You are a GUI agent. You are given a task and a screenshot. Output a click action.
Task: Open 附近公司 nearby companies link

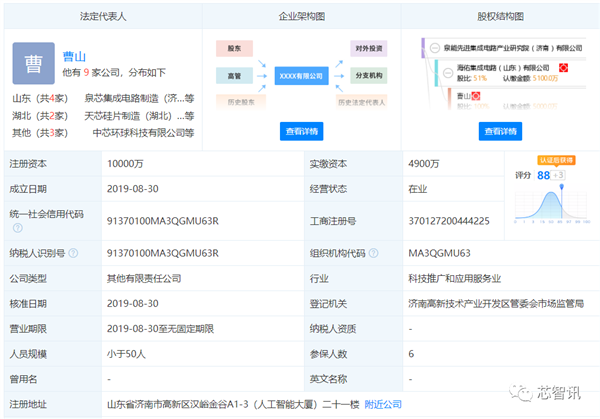click(384, 406)
